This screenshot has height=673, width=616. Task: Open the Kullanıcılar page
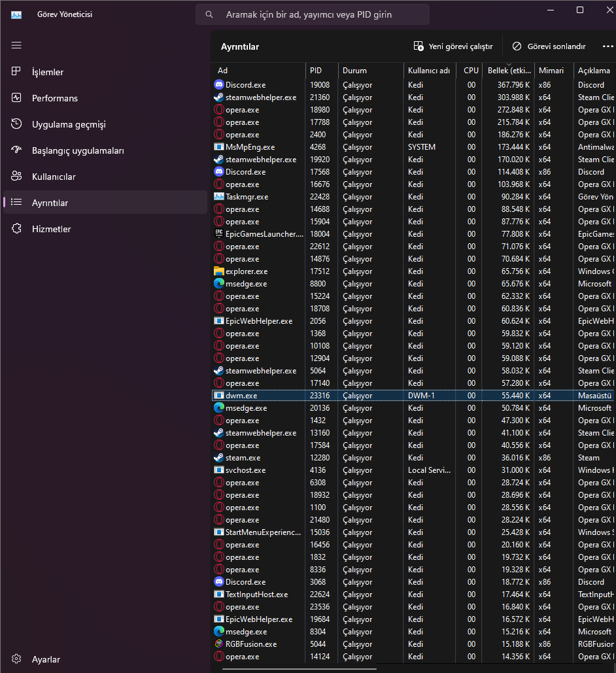[x=105, y=177]
